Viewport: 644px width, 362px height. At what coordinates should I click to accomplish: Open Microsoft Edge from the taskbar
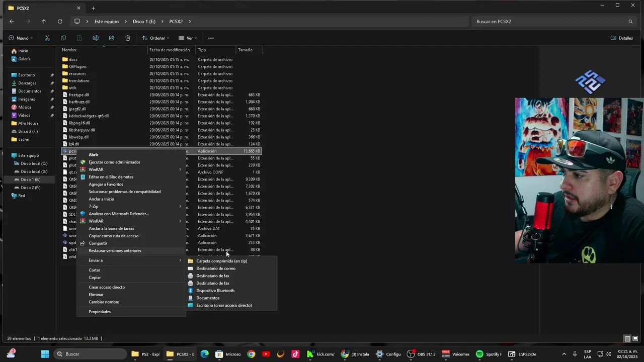204,354
